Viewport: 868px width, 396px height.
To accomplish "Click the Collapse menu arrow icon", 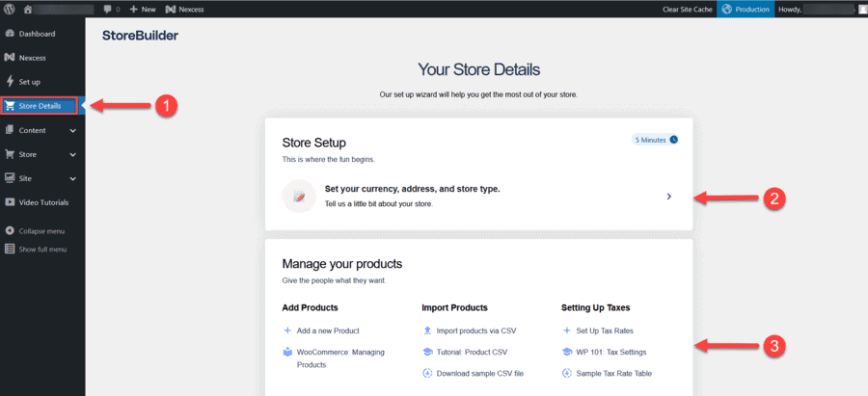I will [x=10, y=230].
